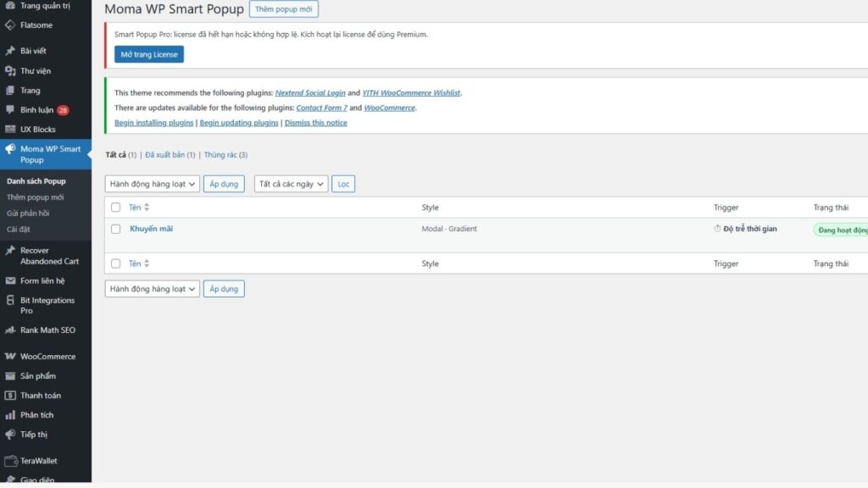868x488 pixels.
Task: Click the TeraWallet wallet icon
Action: pos(10,460)
